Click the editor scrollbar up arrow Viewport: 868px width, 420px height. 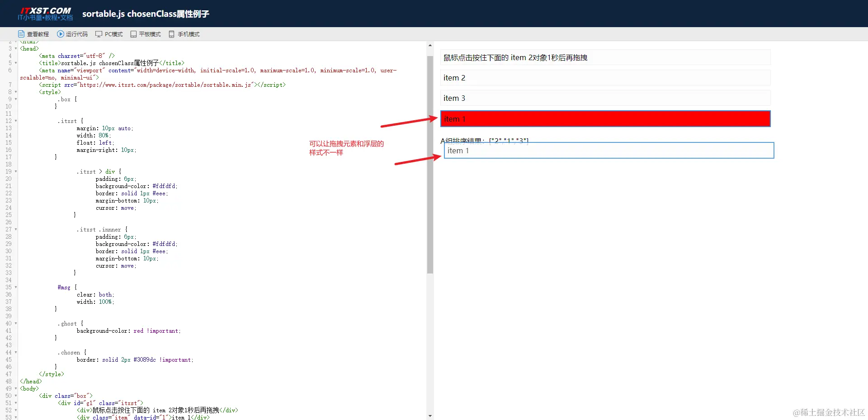coord(430,45)
